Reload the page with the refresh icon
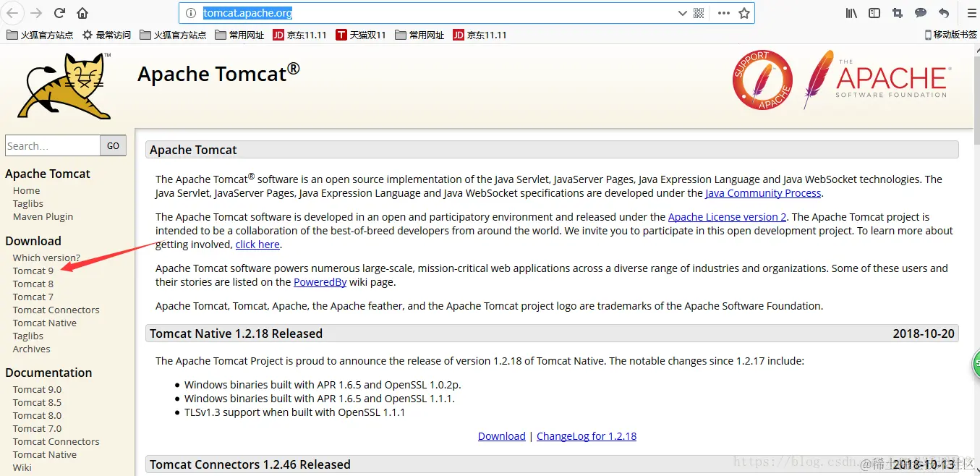This screenshot has width=980, height=476. coord(60,13)
